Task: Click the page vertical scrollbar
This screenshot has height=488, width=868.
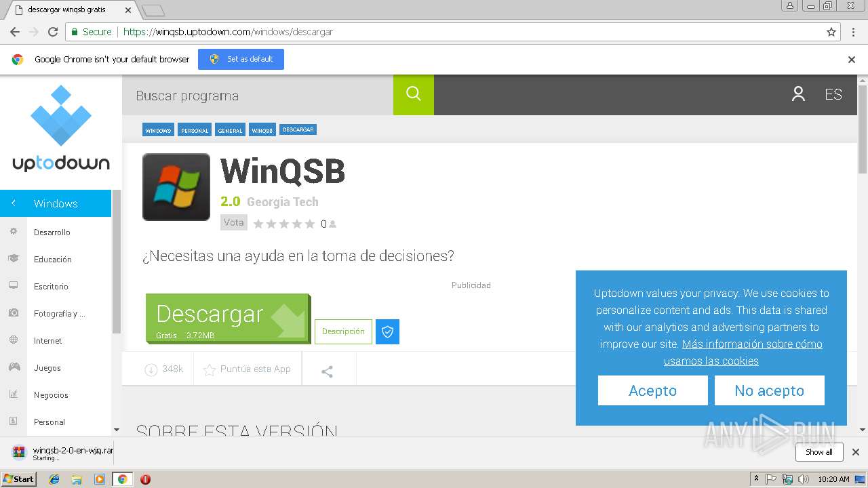Action: pos(863,129)
